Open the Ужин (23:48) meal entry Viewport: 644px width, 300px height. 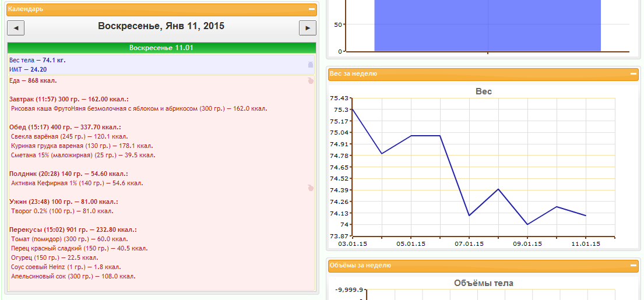[64, 202]
